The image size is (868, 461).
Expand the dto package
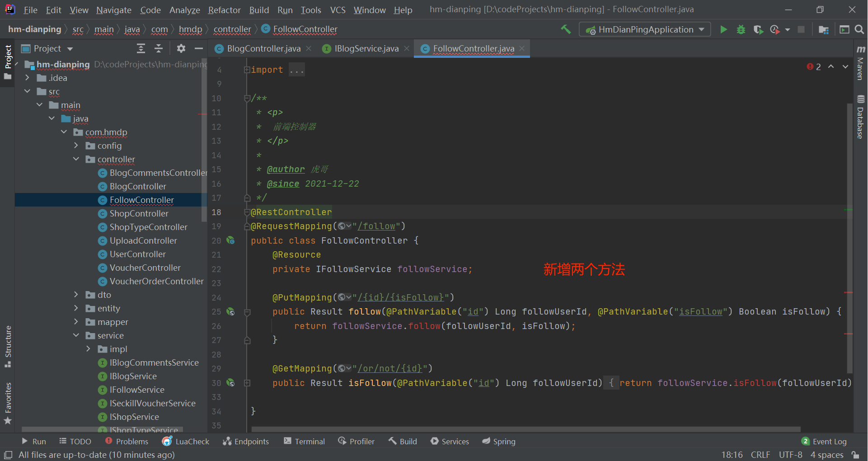(x=76, y=295)
